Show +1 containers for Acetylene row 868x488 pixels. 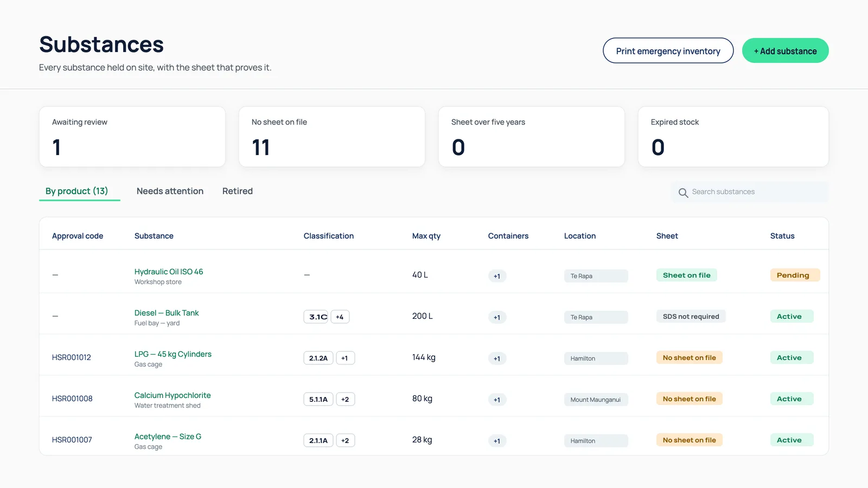pyautogui.click(x=497, y=441)
